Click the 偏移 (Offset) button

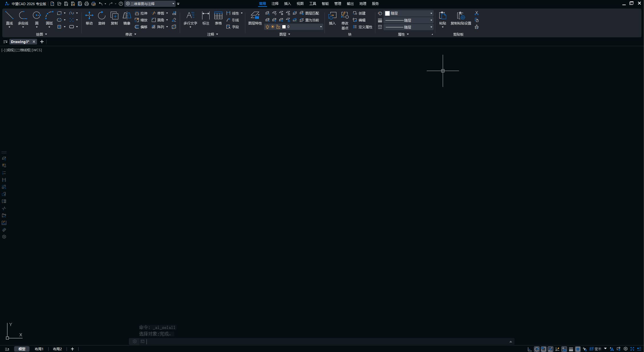[141, 27]
